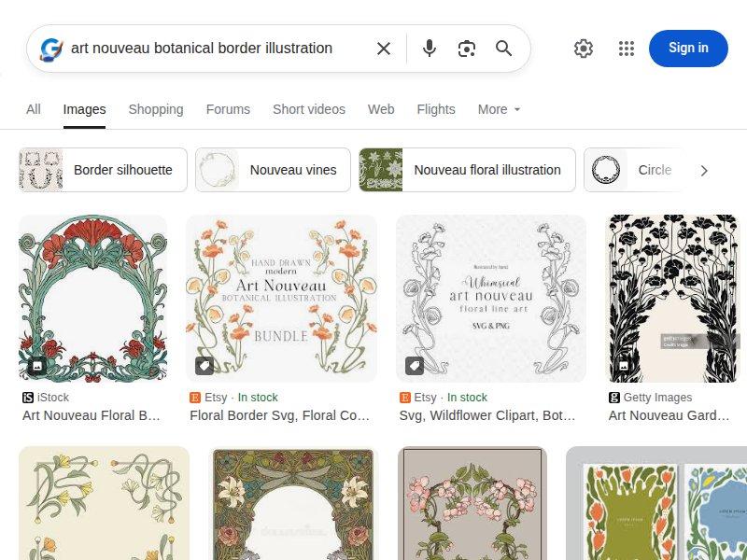Start voice search with the microphone icon

pyautogui.click(x=430, y=49)
